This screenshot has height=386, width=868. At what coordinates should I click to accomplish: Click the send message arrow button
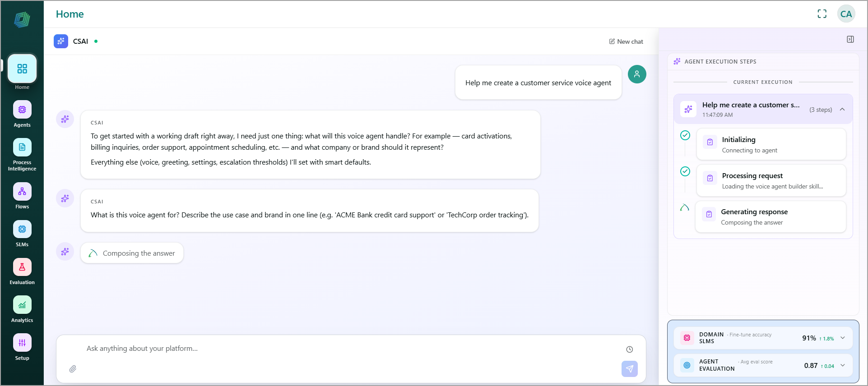pyautogui.click(x=629, y=369)
